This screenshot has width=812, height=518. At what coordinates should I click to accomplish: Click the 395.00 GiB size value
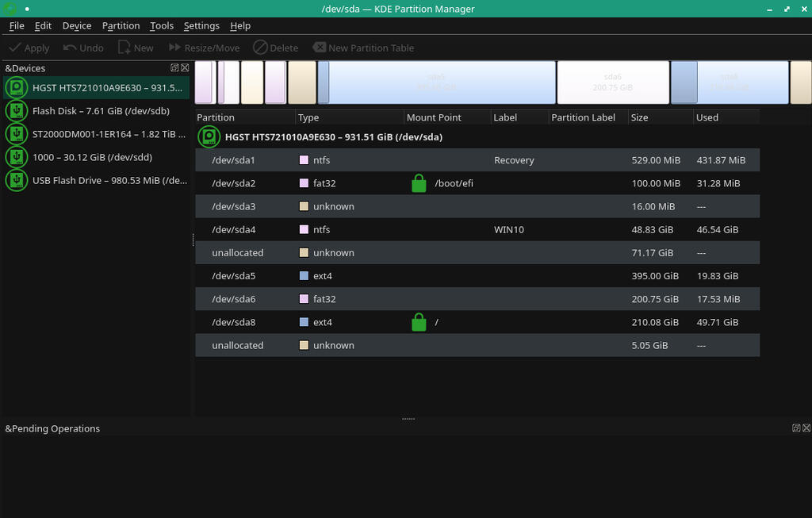(655, 275)
